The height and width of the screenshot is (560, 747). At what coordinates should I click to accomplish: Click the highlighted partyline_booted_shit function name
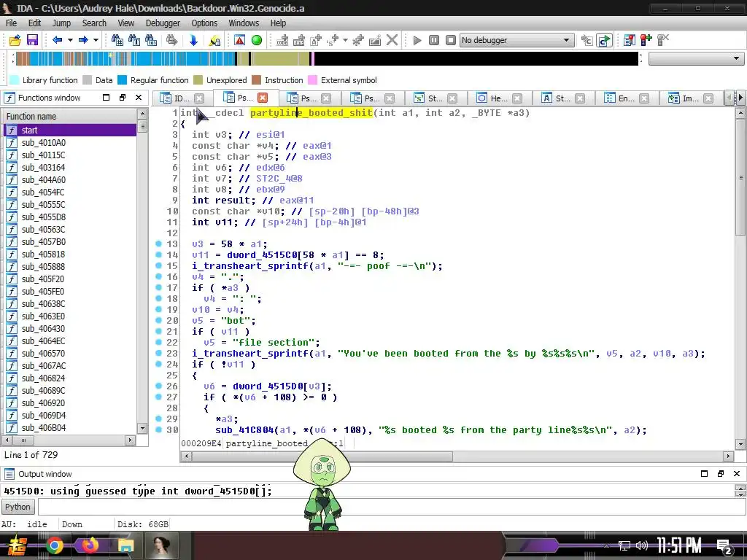coord(311,113)
